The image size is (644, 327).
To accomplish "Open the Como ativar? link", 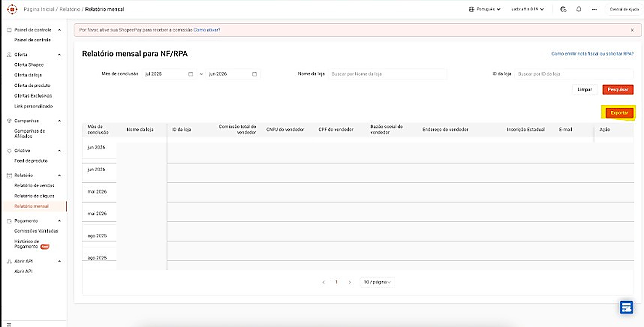I will tap(207, 30).
